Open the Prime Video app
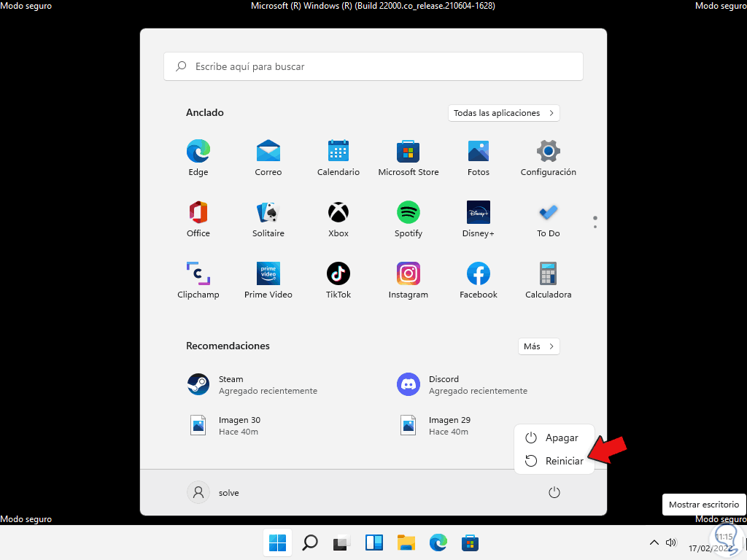747x560 pixels. [x=268, y=280]
